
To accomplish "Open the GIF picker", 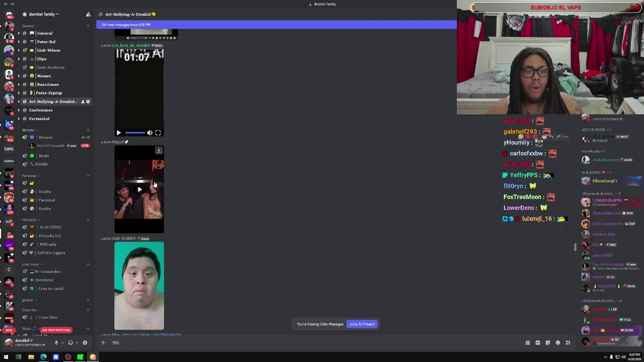I will click(538, 342).
